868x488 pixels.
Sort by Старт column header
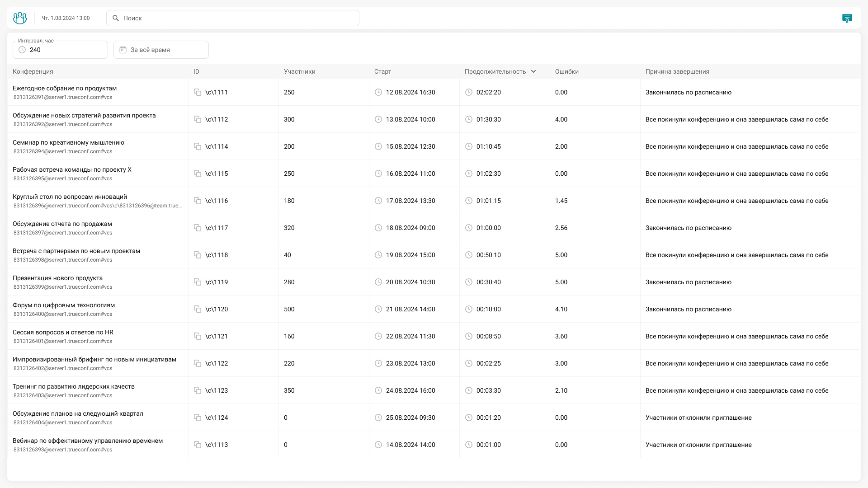tap(382, 71)
